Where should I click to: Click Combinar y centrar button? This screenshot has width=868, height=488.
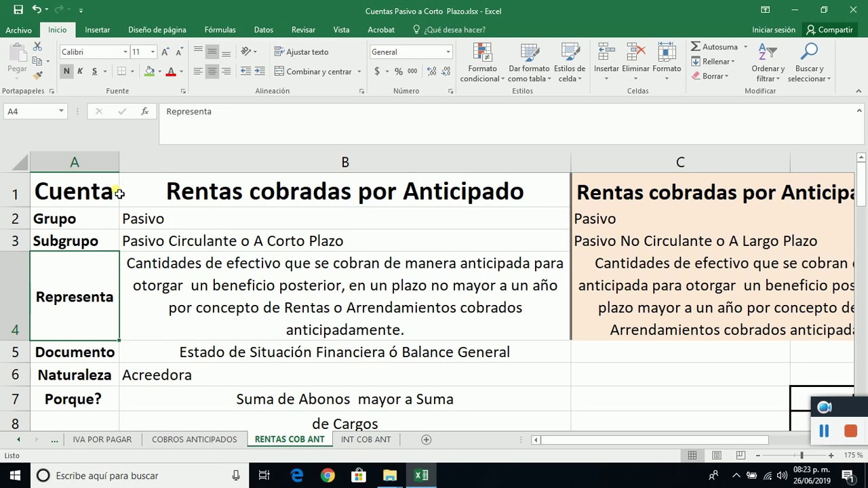(313, 71)
